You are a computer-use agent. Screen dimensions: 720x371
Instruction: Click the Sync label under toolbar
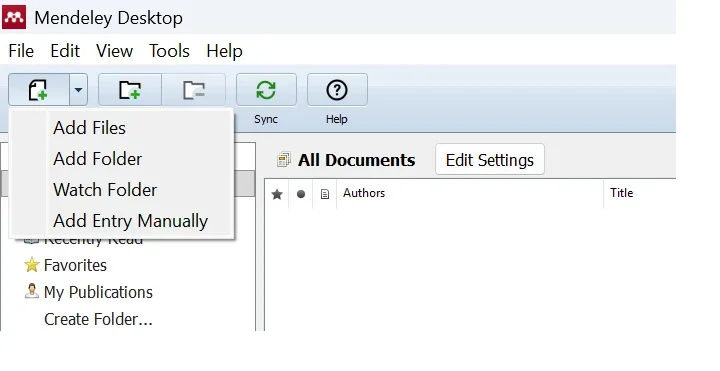266,119
